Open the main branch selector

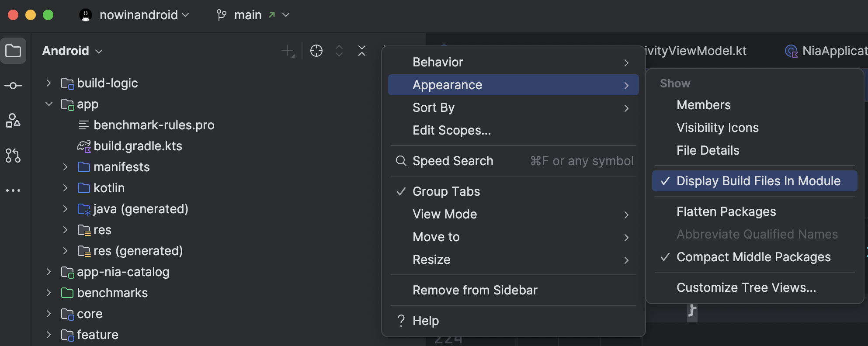(x=253, y=15)
